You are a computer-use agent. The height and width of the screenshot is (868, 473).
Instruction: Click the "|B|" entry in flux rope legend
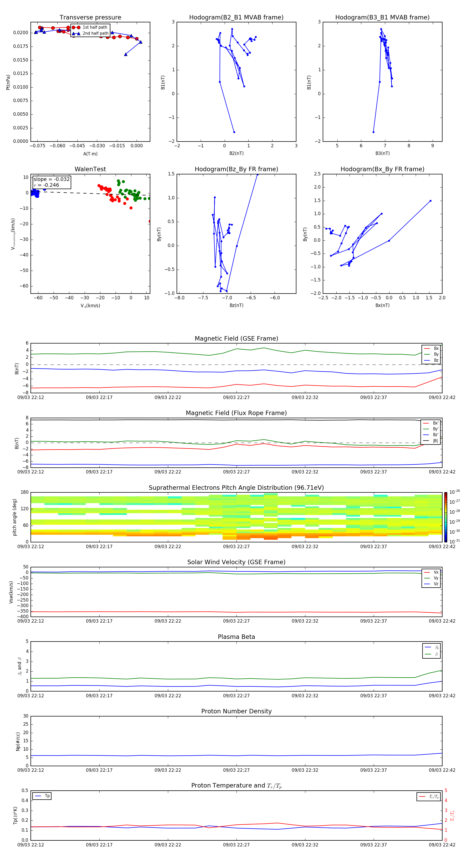point(431,441)
